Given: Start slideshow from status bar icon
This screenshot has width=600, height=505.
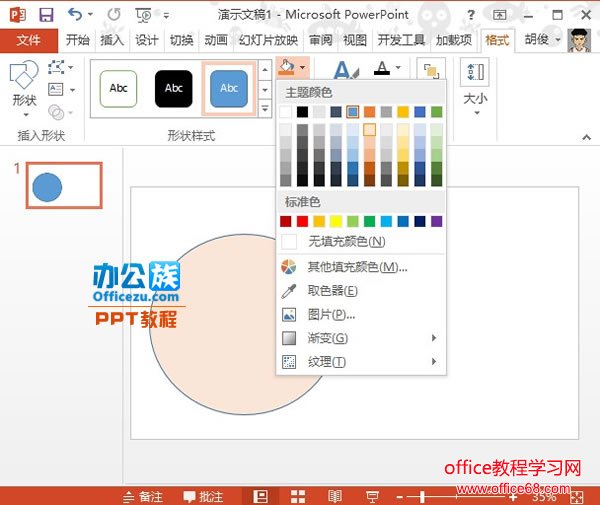Looking at the screenshot, I should (x=372, y=497).
